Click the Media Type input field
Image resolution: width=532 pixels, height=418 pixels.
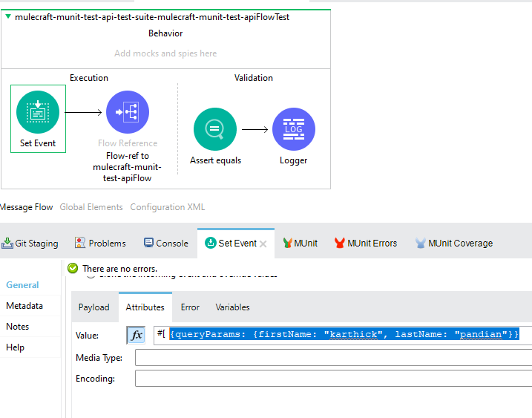point(332,358)
